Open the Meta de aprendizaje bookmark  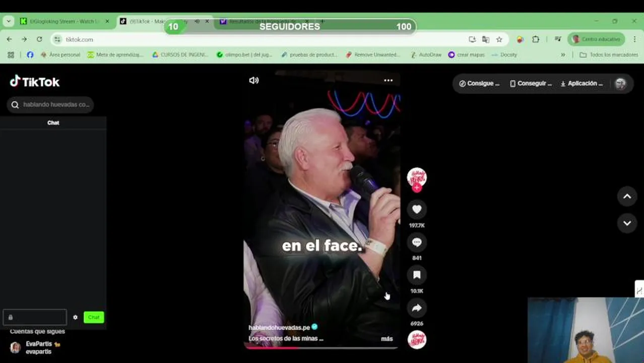click(115, 54)
